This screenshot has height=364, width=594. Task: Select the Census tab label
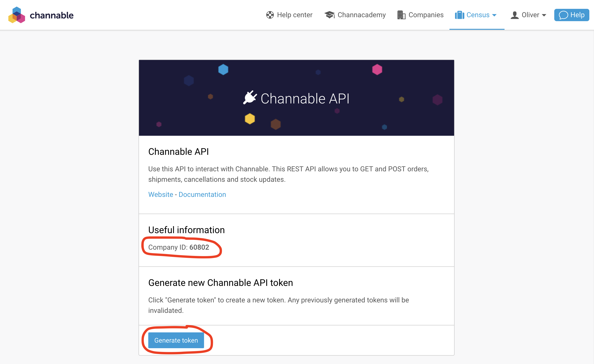pyautogui.click(x=478, y=15)
